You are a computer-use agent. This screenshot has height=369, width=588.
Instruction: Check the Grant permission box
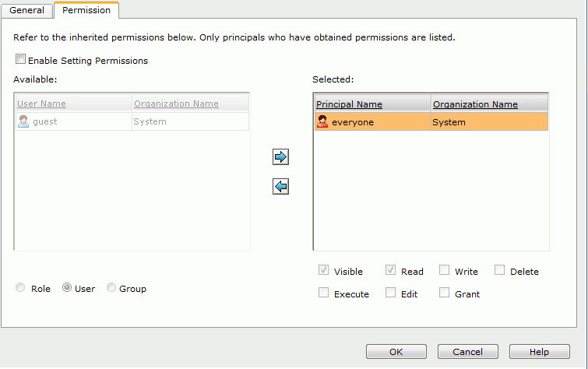444,293
